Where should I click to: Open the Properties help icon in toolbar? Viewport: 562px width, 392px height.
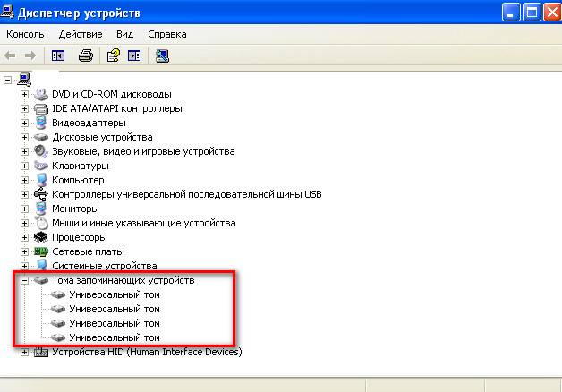coord(114,55)
